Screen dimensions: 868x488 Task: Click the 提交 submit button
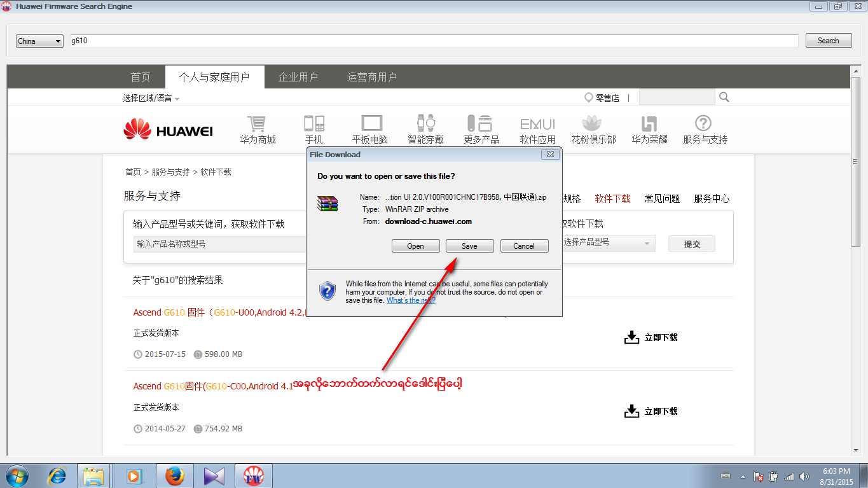click(692, 244)
